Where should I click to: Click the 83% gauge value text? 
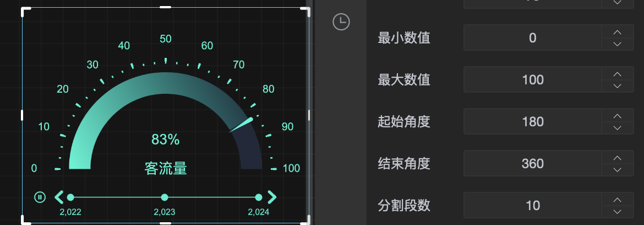[x=166, y=140]
